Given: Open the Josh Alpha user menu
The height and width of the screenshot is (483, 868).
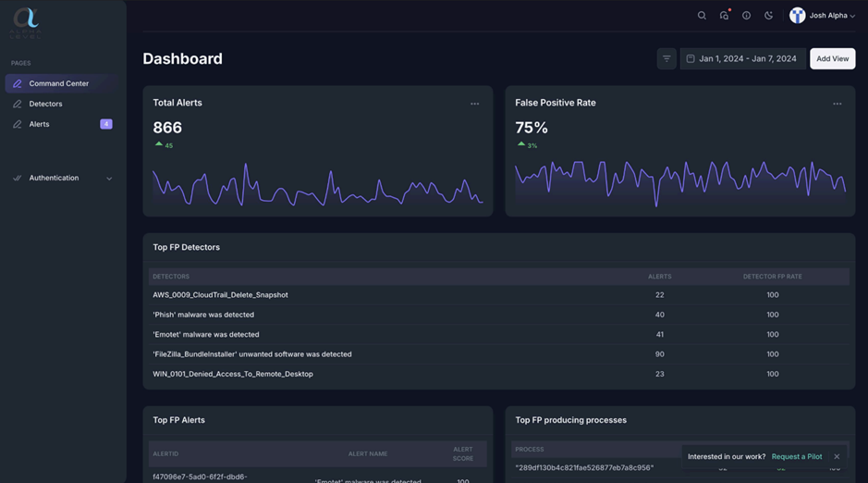Looking at the screenshot, I should pos(822,16).
